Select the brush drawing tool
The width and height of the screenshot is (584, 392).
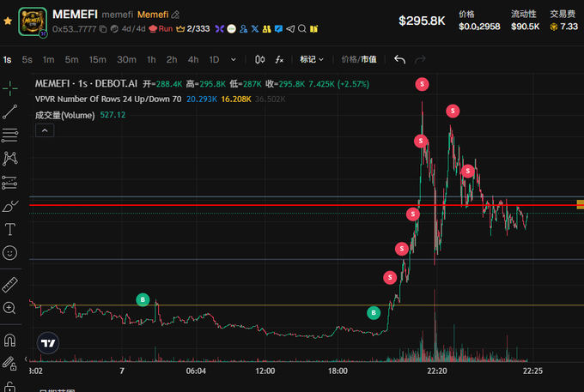pyautogui.click(x=10, y=206)
